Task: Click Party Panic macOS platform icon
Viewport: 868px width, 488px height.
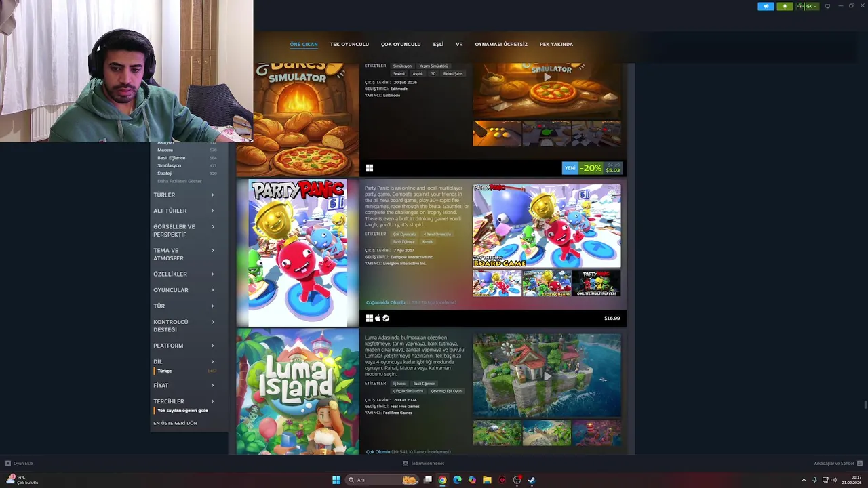Action: point(378,318)
